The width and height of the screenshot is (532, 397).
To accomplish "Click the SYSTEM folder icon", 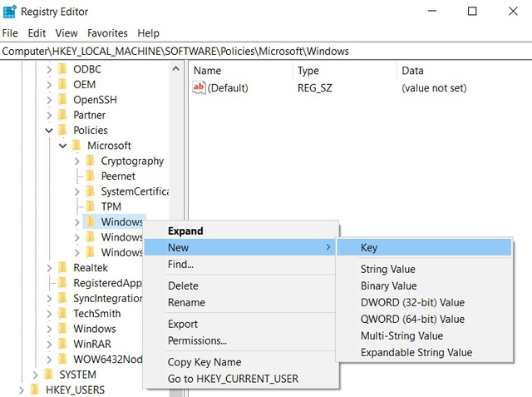I will (49, 375).
